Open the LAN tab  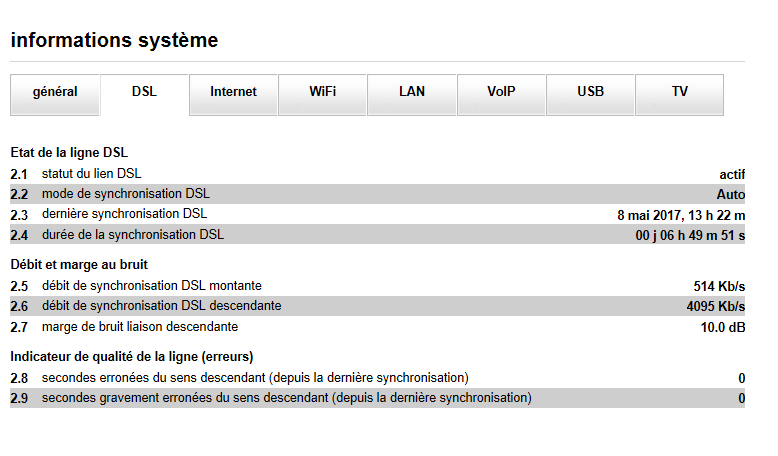click(x=412, y=92)
